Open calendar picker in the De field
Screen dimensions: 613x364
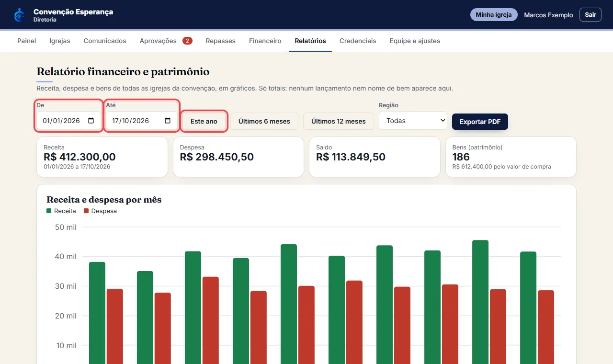tap(91, 121)
